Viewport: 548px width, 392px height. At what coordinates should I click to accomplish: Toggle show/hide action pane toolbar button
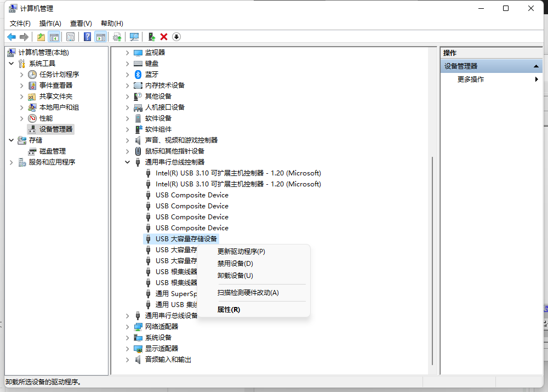[x=100, y=37]
